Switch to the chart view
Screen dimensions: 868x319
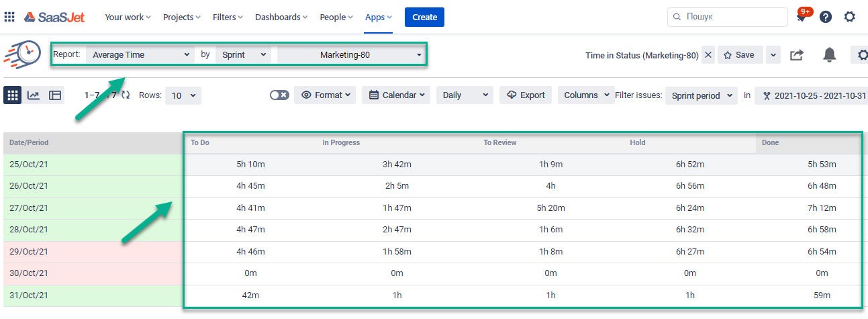coord(34,95)
